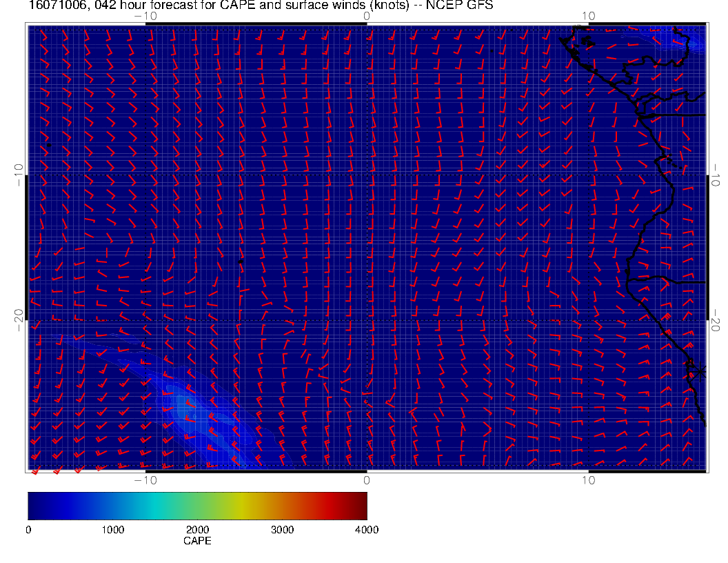Click the top axis longitude label "10"

(x=588, y=17)
